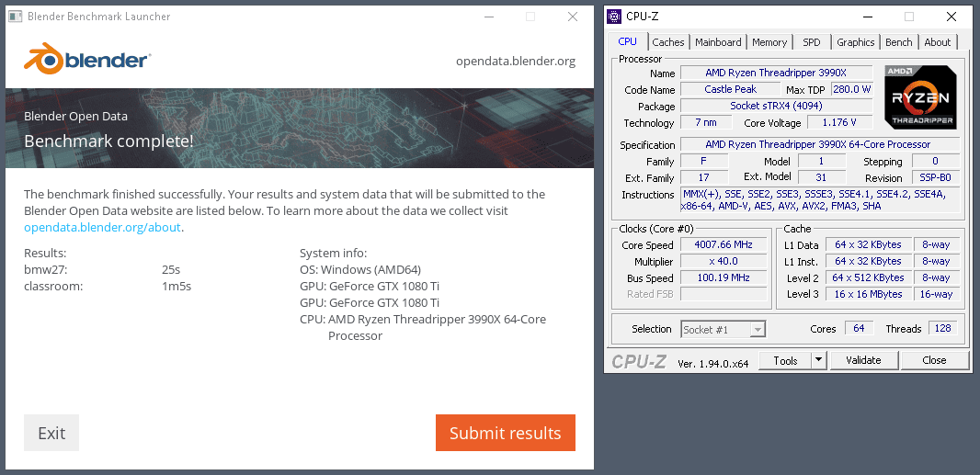
Task: Click the Code Name value 'Castle Peak'
Action: pyautogui.click(x=730, y=89)
